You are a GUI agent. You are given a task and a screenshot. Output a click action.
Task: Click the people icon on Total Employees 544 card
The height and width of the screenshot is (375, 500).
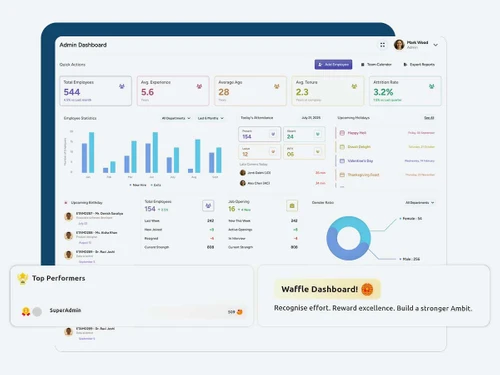click(122, 86)
